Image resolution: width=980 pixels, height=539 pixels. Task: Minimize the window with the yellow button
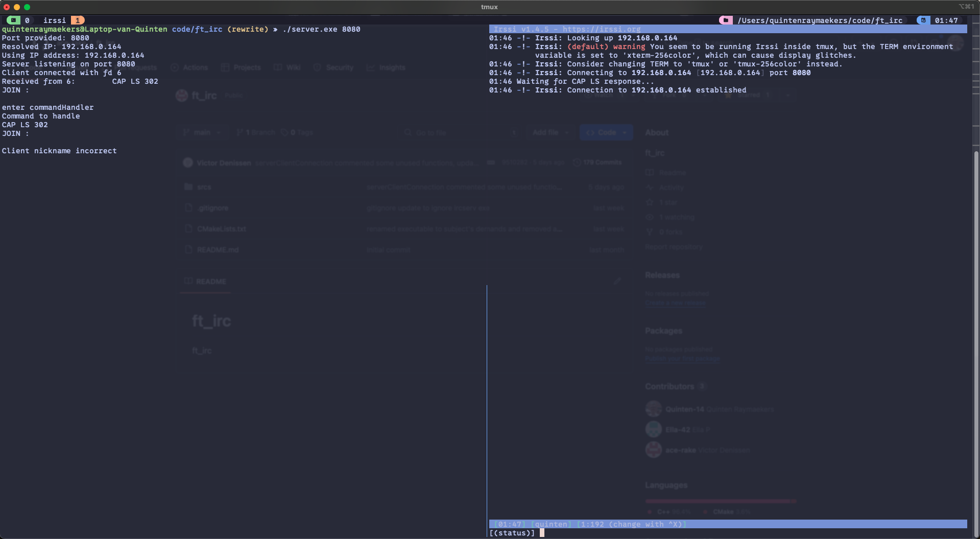click(17, 7)
